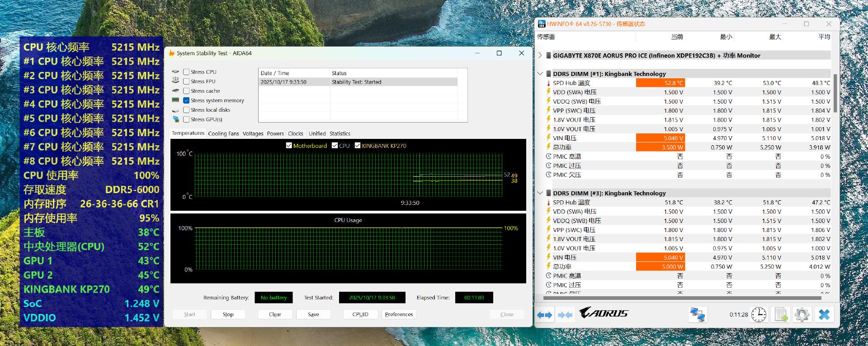Uncheck Stress system memory
The image size is (868, 346).
(x=186, y=100)
